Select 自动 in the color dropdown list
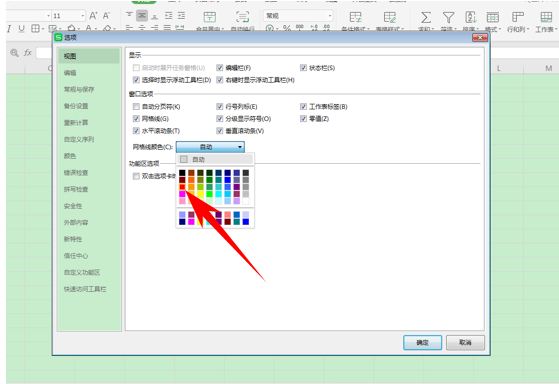This screenshot has width=559, height=384. (x=215, y=159)
